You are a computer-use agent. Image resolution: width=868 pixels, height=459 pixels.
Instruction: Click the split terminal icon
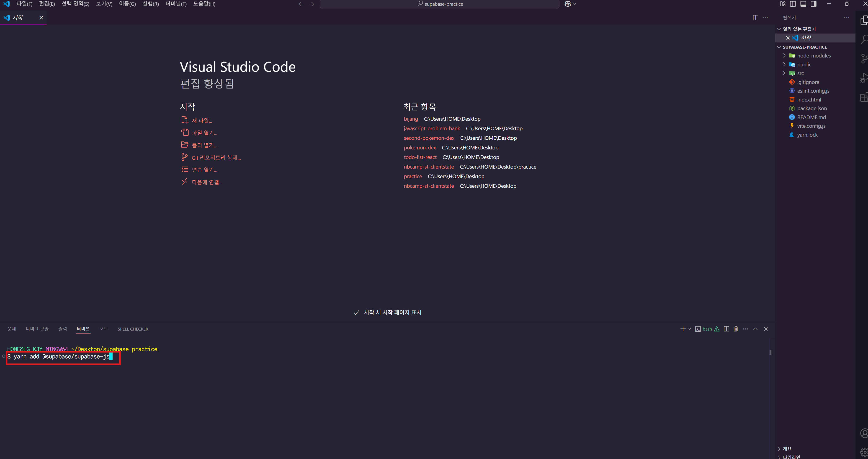click(x=726, y=329)
